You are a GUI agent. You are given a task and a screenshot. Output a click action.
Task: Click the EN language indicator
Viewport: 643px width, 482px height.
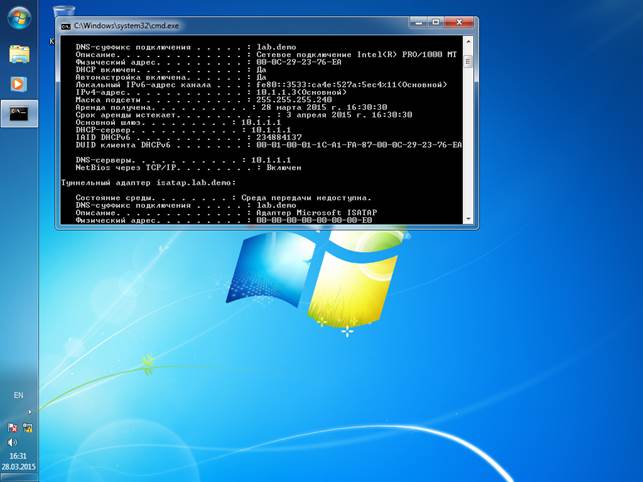tap(18, 395)
